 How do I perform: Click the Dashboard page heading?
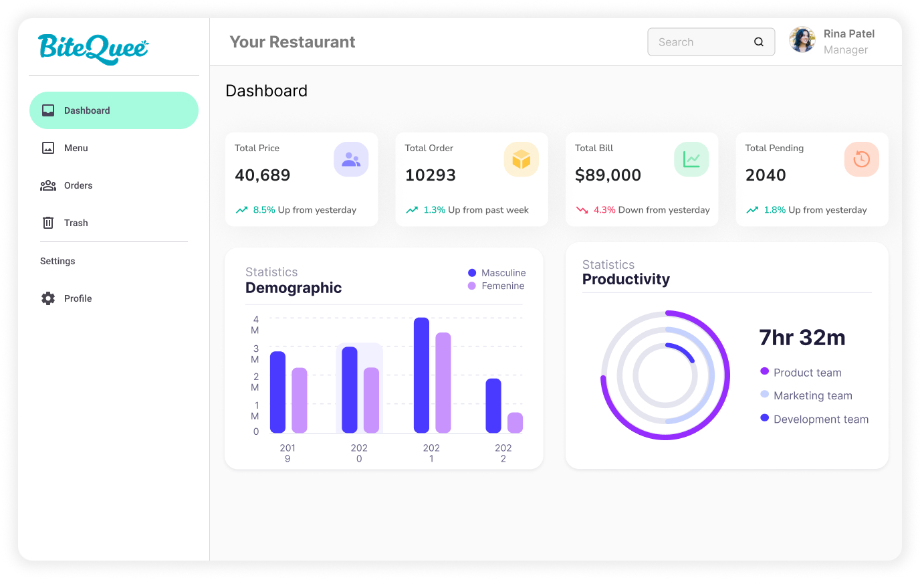click(x=267, y=91)
